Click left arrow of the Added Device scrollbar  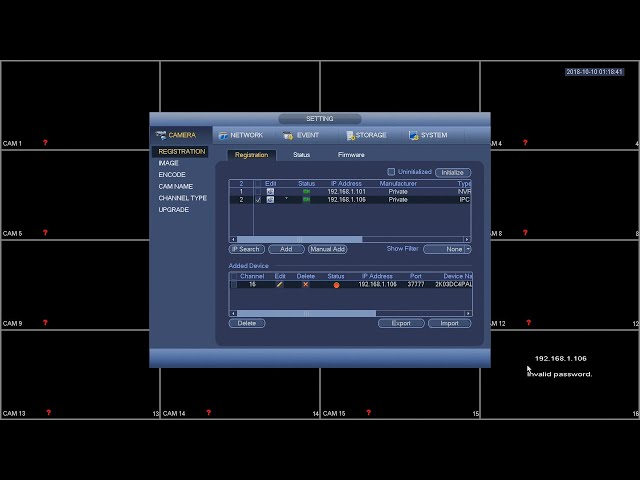(x=233, y=313)
